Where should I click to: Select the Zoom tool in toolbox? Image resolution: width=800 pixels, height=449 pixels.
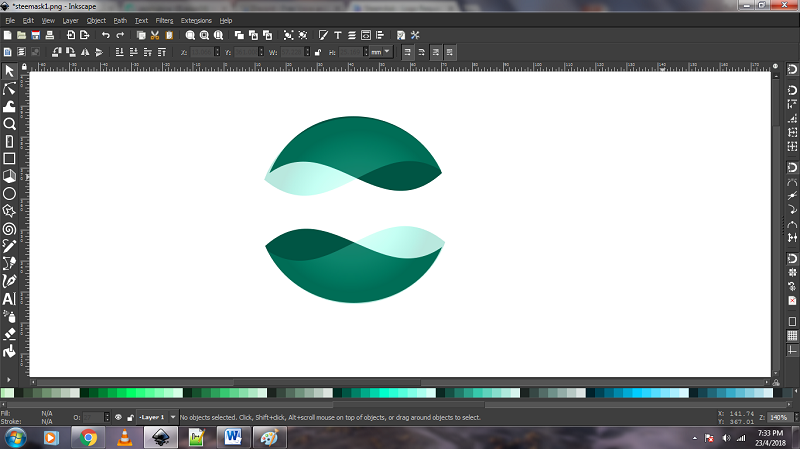[x=9, y=123]
